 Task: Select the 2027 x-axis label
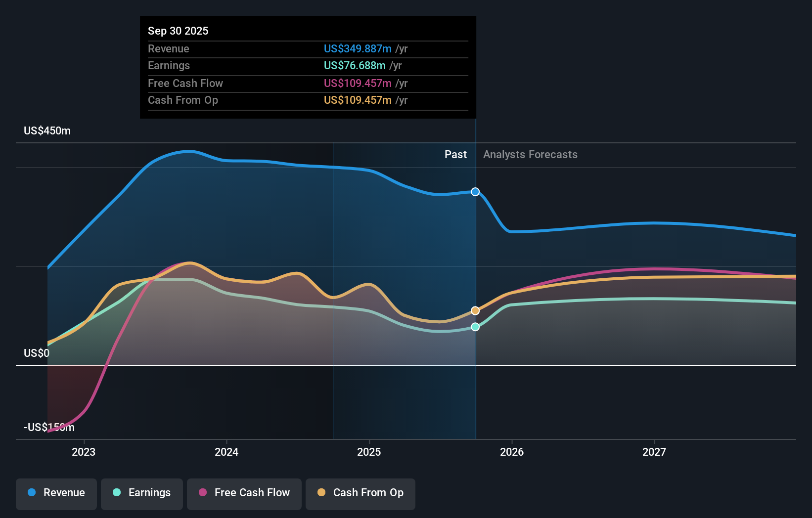point(654,452)
